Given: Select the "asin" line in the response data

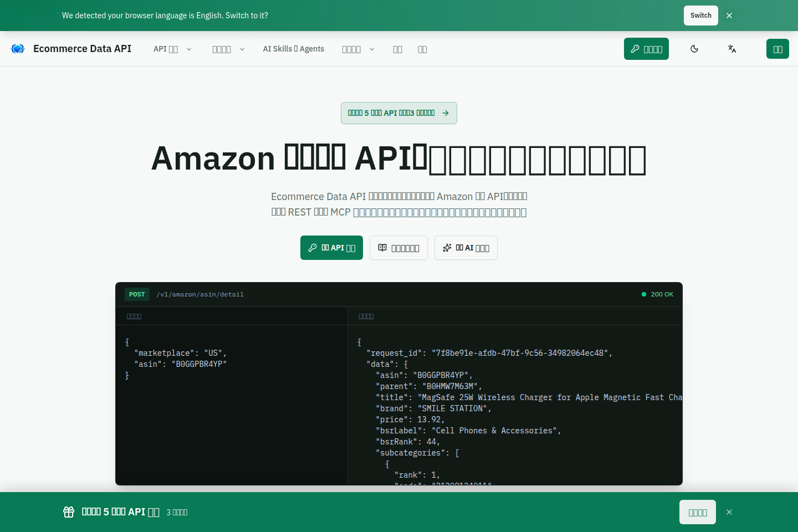Looking at the screenshot, I should 424,375.
